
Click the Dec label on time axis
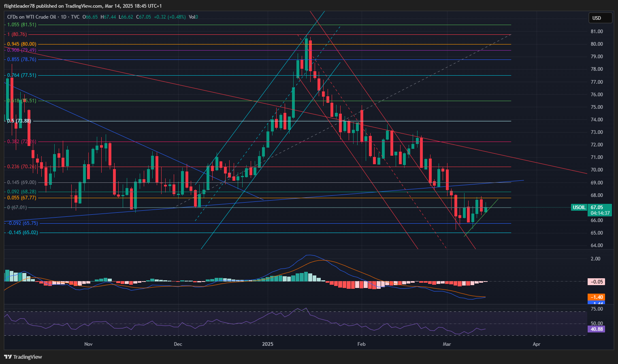(178, 344)
